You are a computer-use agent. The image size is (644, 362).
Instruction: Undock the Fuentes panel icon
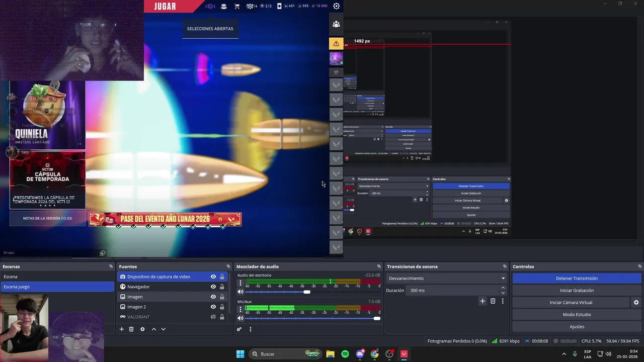[x=228, y=266]
